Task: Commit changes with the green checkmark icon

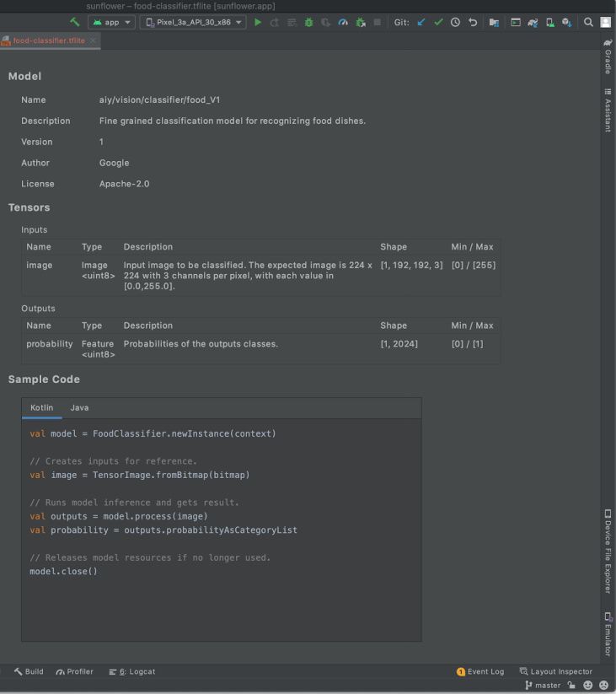Action: (x=438, y=22)
